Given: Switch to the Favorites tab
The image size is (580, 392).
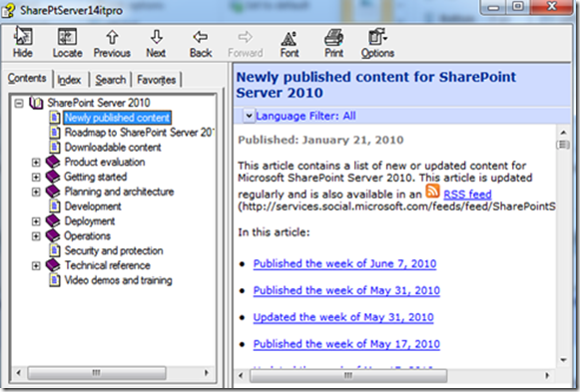Looking at the screenshot, I should click(156, 80).
